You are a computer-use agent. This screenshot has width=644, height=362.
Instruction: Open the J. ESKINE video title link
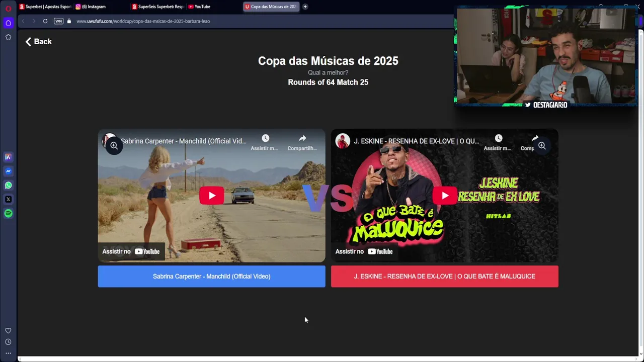[x=417, y=141]
